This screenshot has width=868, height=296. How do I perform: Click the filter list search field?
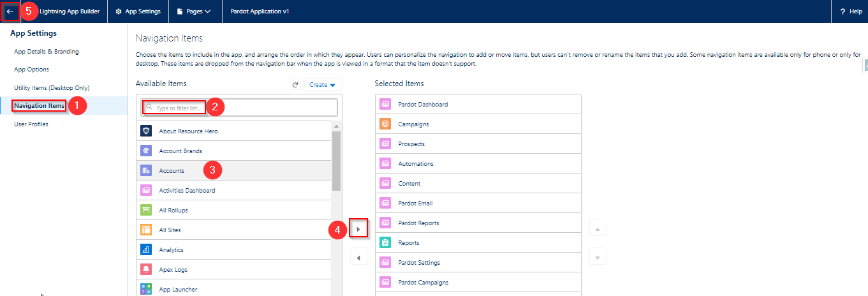[239, 108]
